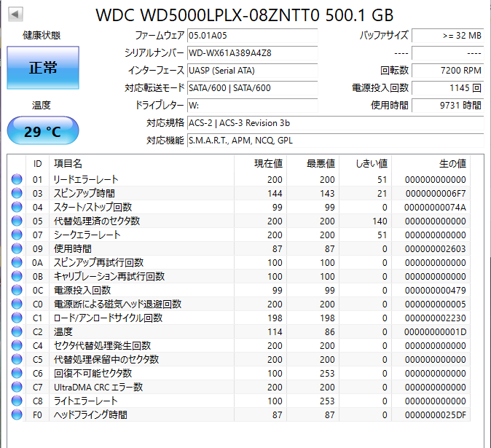Click the 使用時間 field showing 9731 時間
491x448 pixels.
448,105
